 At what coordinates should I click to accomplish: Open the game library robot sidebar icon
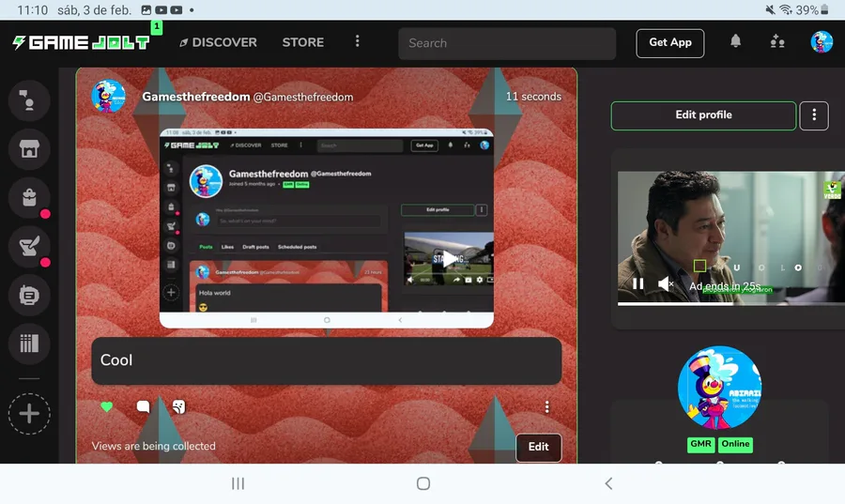point(29,295)
